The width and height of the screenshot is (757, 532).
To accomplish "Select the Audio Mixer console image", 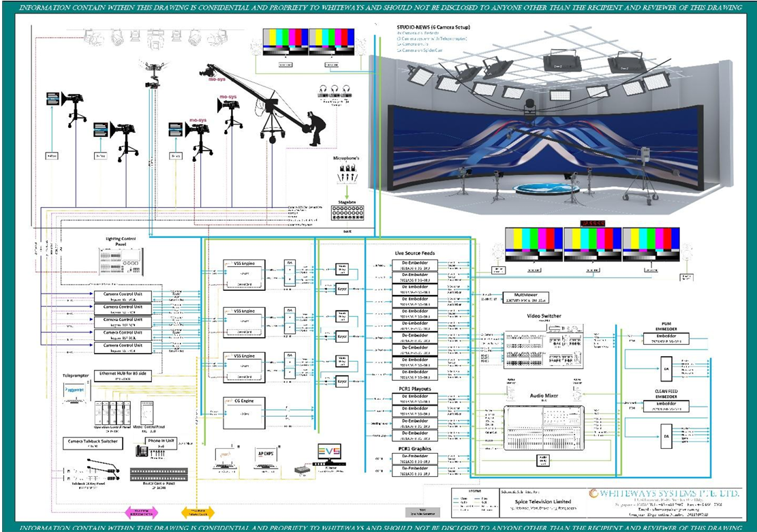I will 544,428.
